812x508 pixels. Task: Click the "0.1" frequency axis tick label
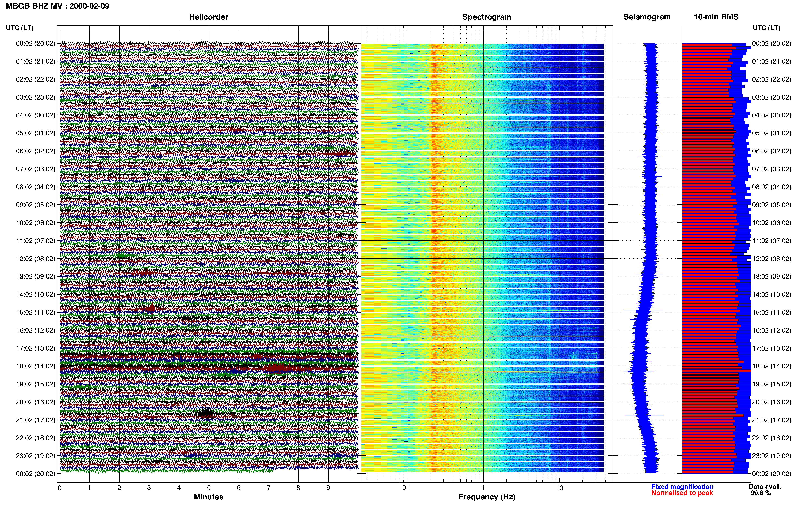(407, 487)
